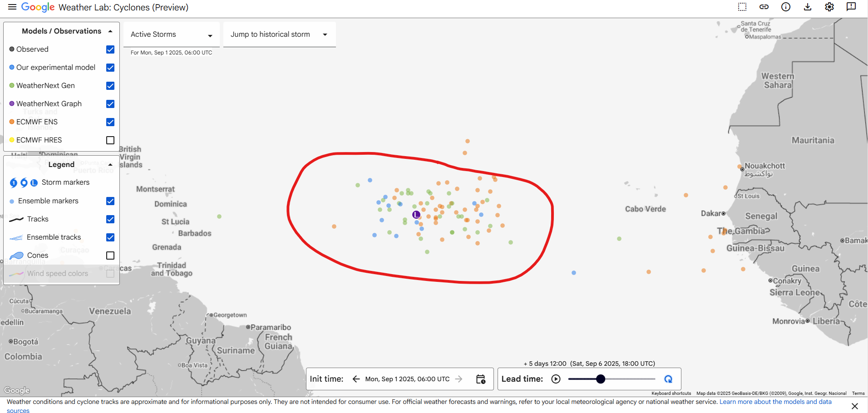
Task: Collapse the Models / Observations panel
Action: 110,31
